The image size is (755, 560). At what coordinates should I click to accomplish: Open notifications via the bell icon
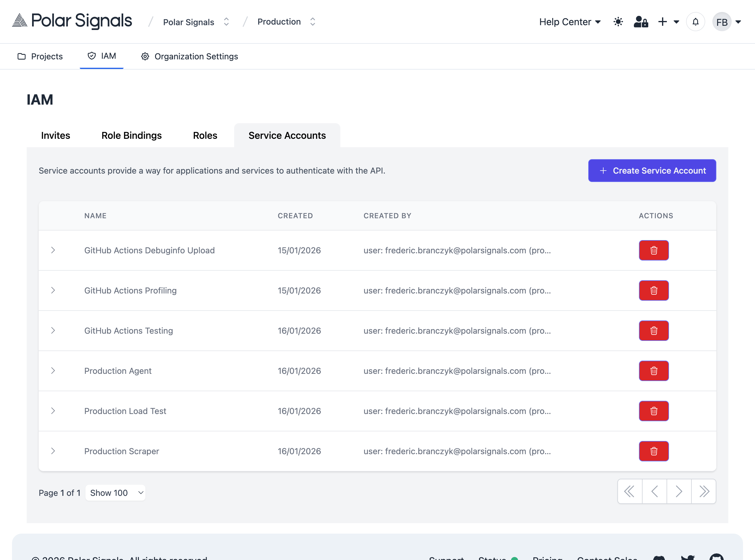click(695, 22)
